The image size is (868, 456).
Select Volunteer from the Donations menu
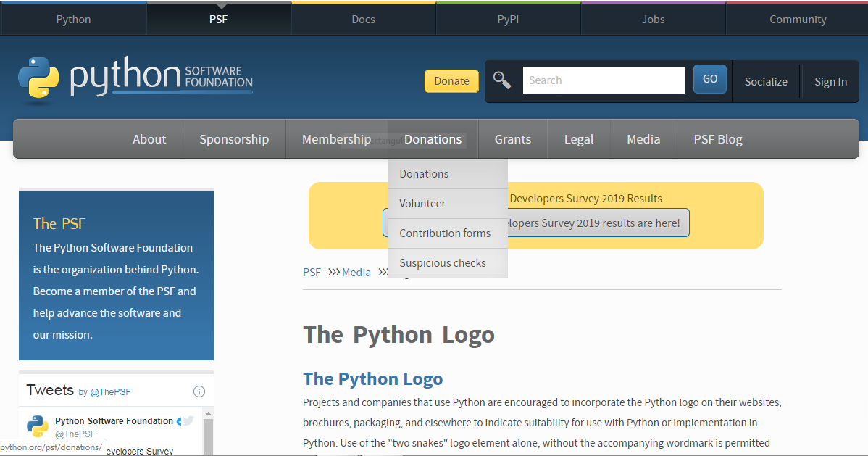click(422, 203)
